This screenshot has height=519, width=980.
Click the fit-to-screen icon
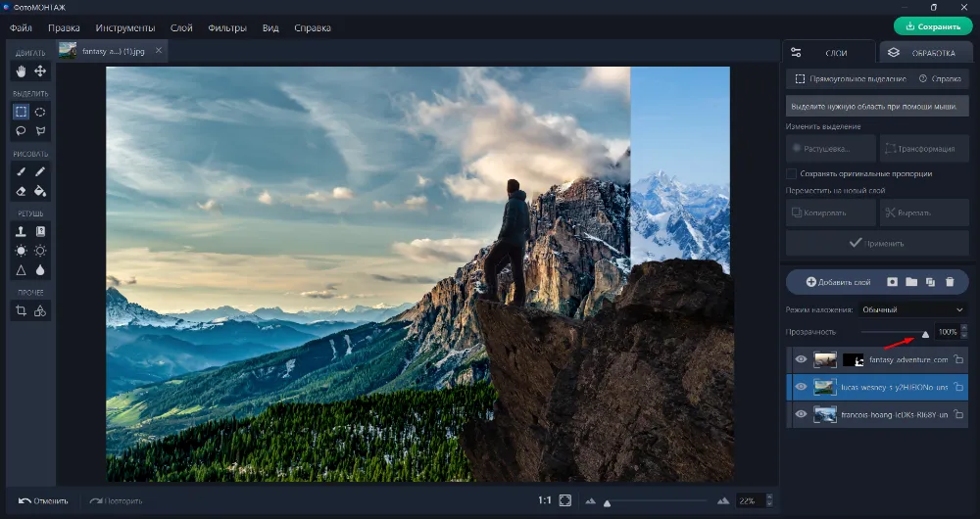coord(565,500)
